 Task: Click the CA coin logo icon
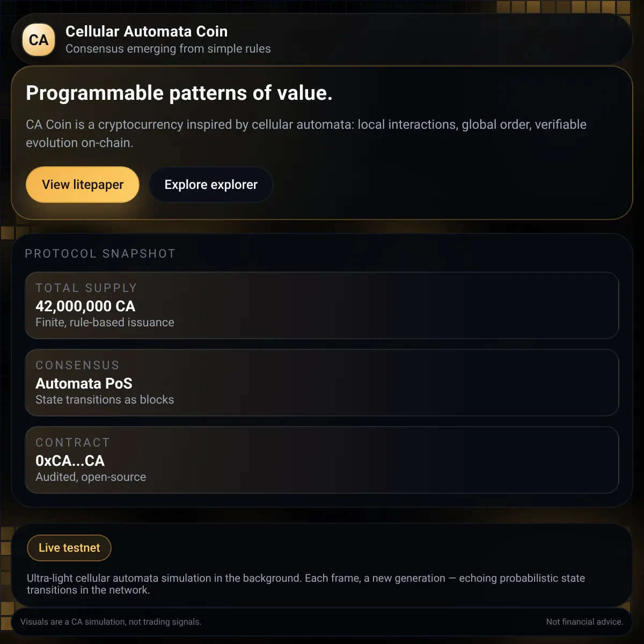[39, 40]
